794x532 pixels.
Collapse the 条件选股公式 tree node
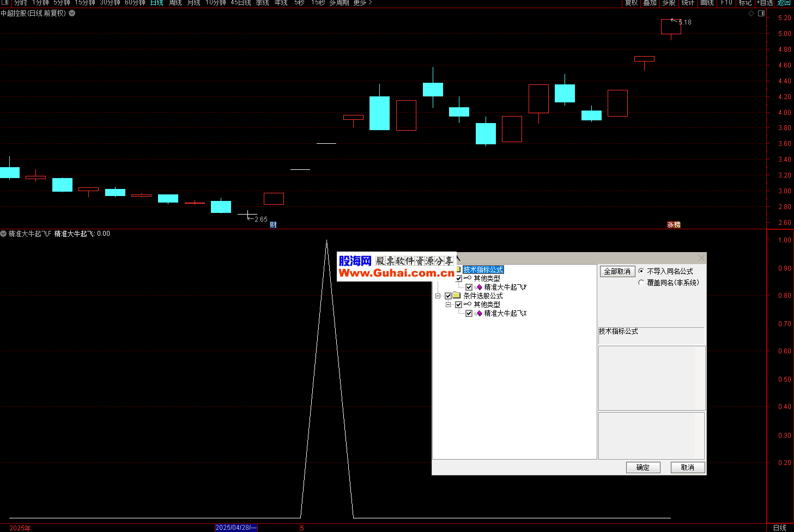click(438, 296)
